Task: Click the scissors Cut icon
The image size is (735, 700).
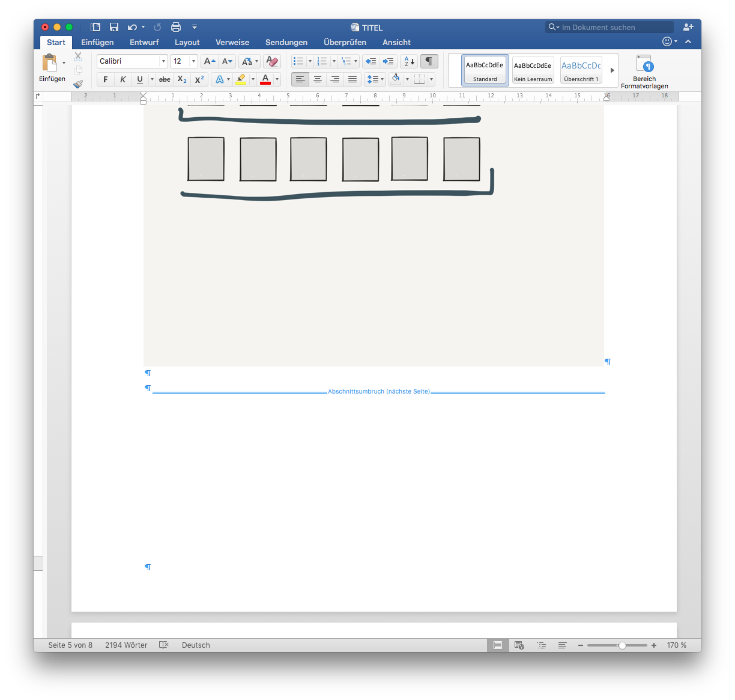Action: point(78,56)
